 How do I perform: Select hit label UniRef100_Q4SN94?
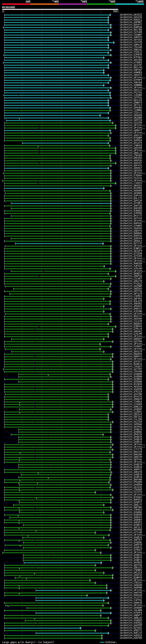click(131, 193)
